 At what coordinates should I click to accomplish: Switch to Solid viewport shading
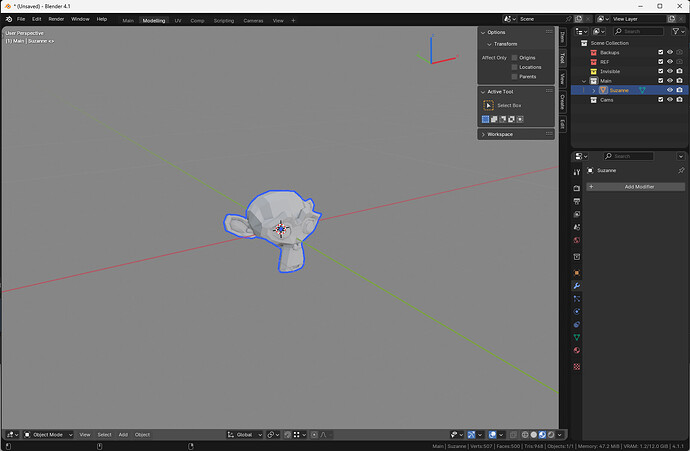(534, 435)
